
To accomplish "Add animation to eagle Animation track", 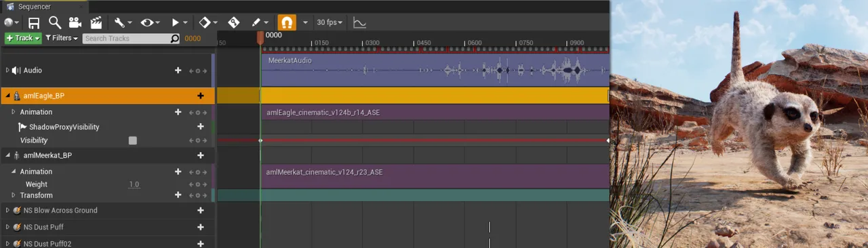I will click(178, 112).
